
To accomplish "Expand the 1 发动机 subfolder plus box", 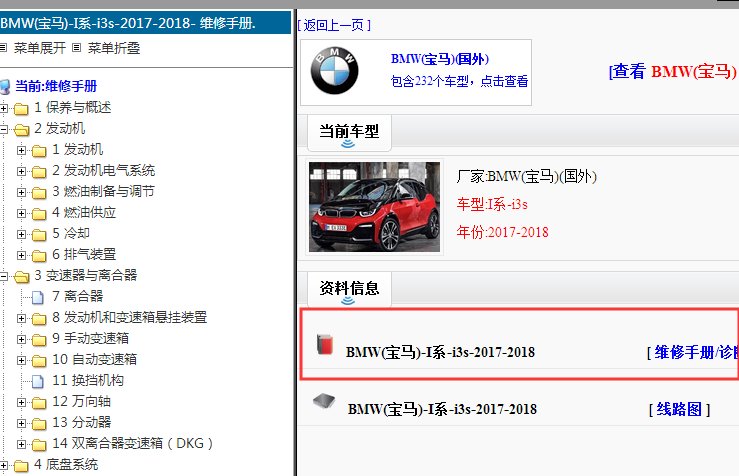I will pyautogui.click(x=21, y=150).
